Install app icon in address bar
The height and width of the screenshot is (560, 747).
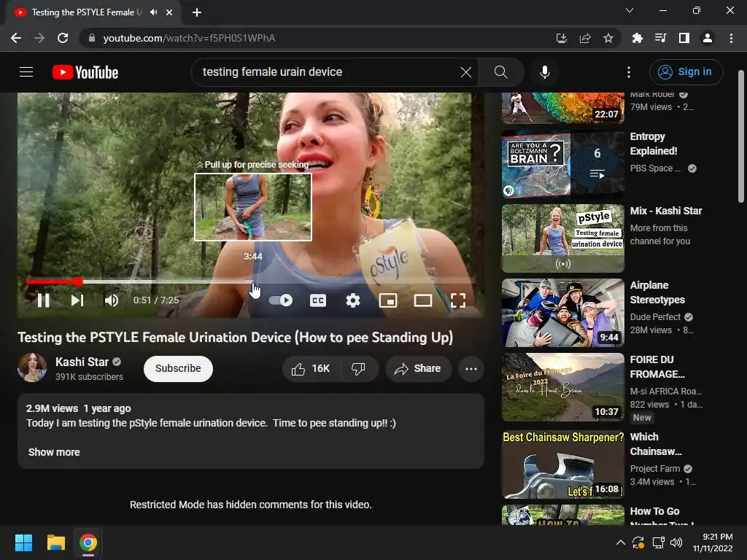pos(562,38)
